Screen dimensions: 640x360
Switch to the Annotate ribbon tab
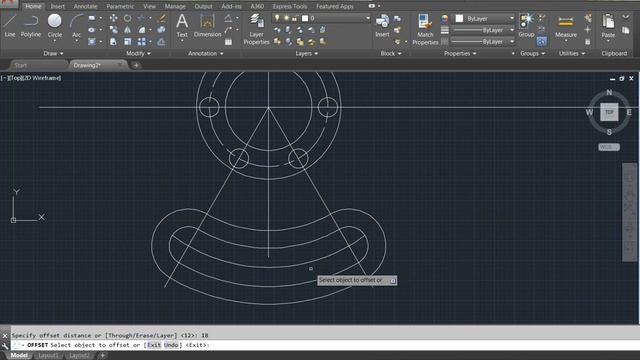click(85, 7)
